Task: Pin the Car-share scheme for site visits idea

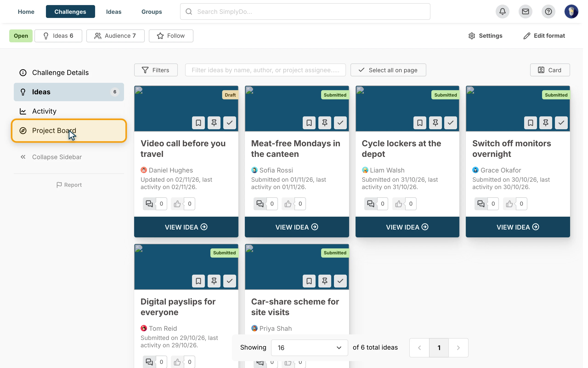Action: (324, 281)
